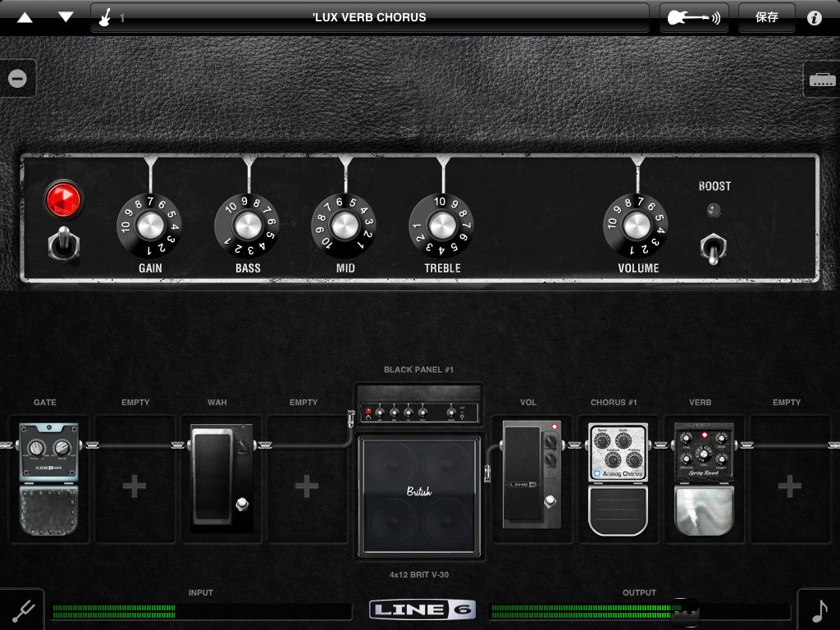Image resolution: width=840 pixels, height=630 pixels.
Task: Adjust the TREBLE knob
Action: (441, 226)
